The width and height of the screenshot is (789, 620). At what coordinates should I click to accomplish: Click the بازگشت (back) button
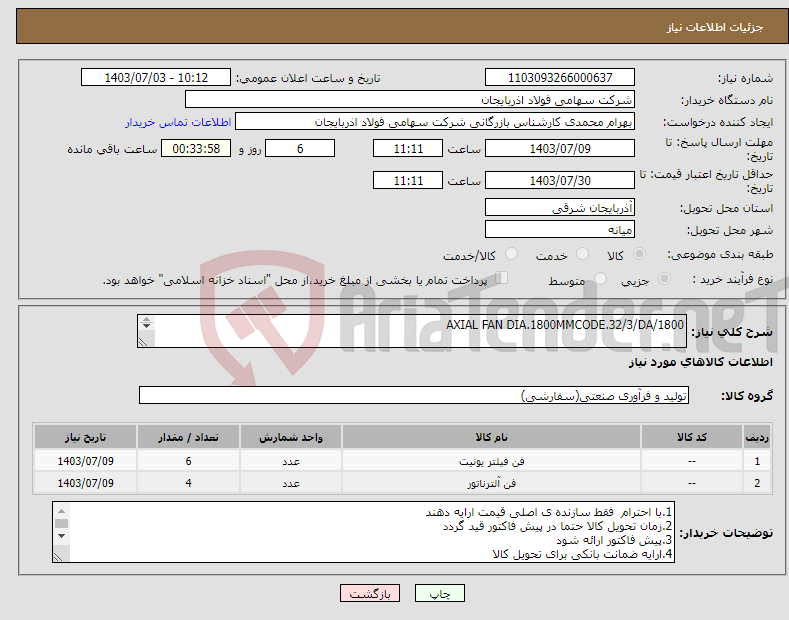tap(370, 594)
